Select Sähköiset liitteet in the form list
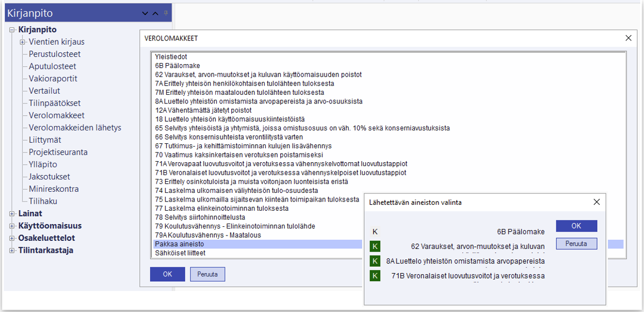The image size is (644, 312). click(x=179, y=253)
